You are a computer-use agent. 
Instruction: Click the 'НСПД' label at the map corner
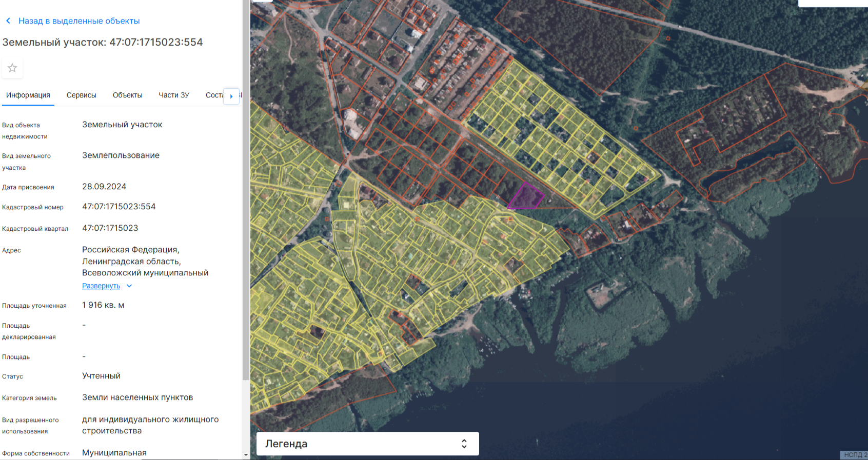point(855,455)
